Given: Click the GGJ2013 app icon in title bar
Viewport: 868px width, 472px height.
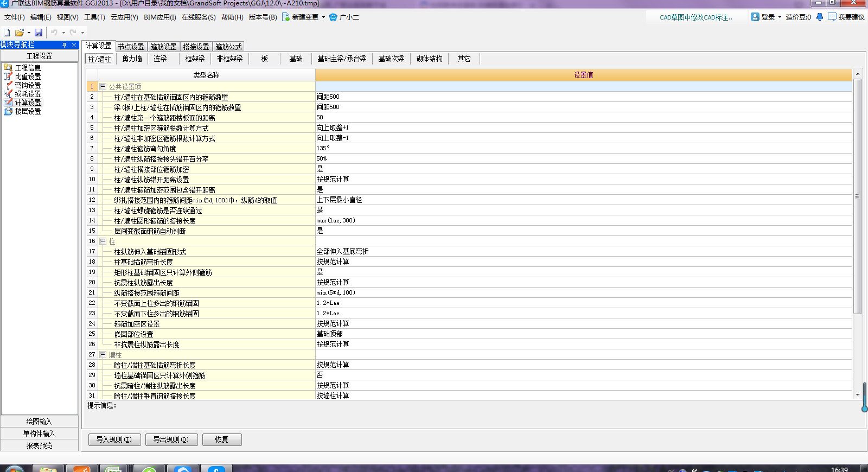Looking at the screenshot, I should pos(4,3).
